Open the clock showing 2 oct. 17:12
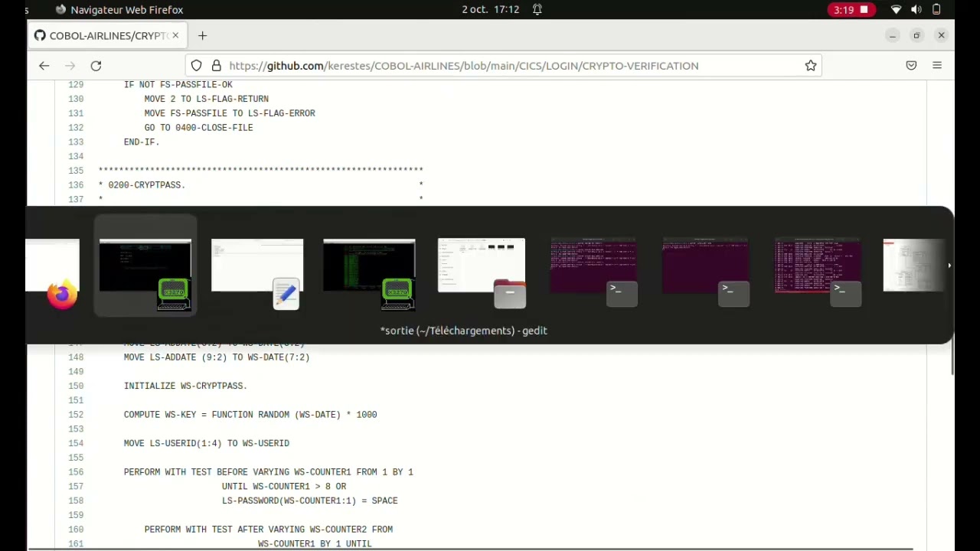 (x=490, y=10)
